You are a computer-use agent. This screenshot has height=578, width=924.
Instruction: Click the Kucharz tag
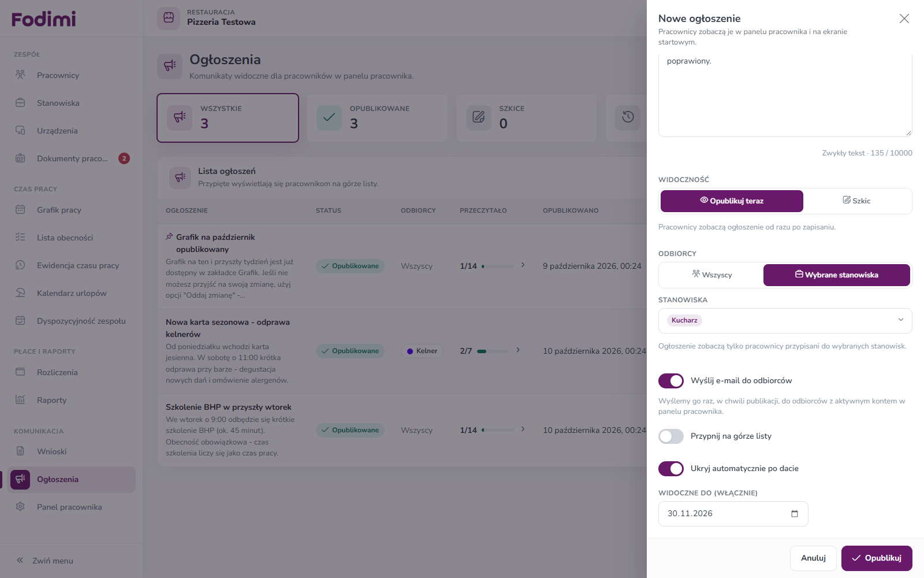click(x=684, y=320)
